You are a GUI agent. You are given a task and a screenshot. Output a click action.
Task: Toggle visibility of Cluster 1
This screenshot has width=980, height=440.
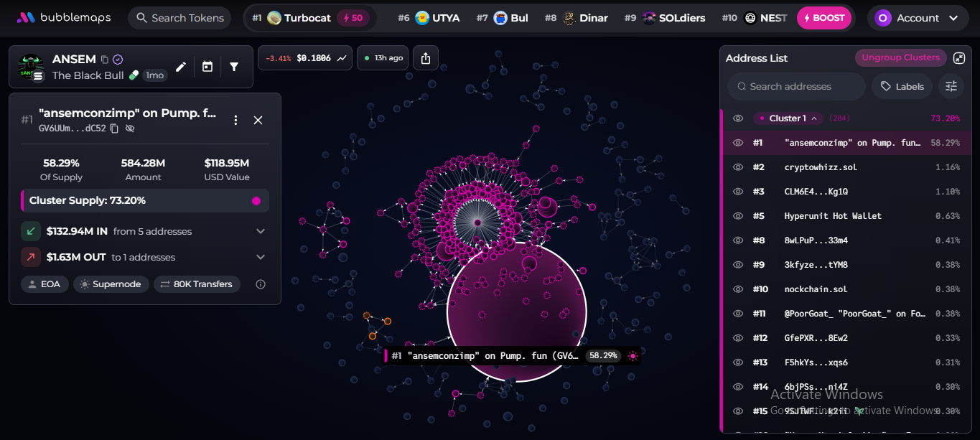pyautogui.click(x=737, y=118)
